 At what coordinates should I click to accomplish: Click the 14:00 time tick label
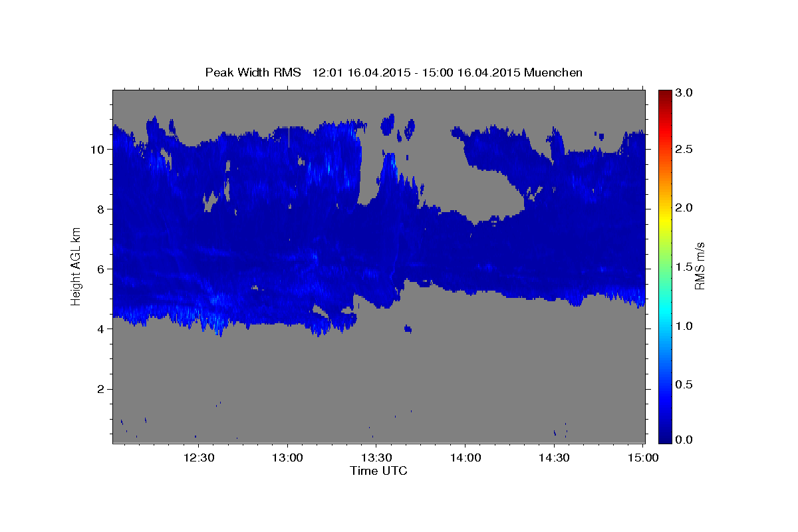click(x=464, y=458)
